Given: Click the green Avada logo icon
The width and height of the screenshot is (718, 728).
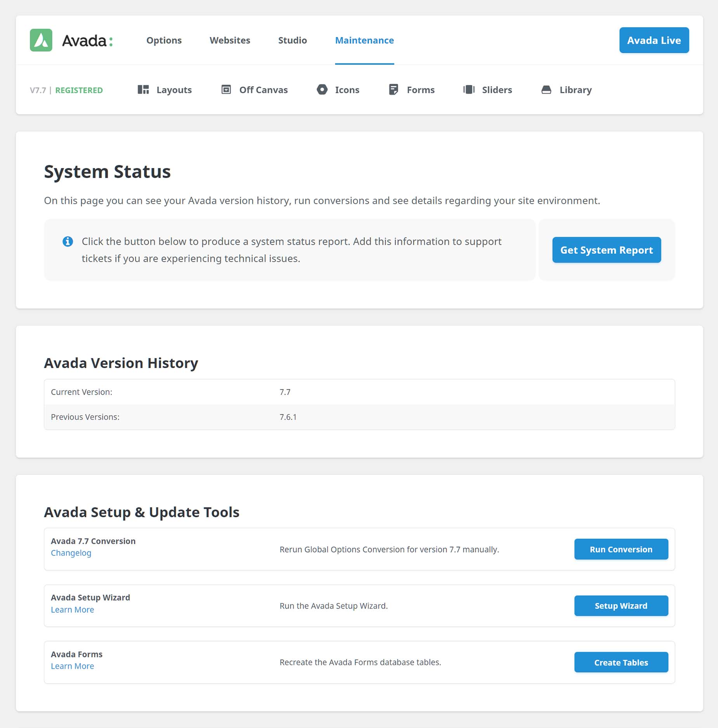Looking at the screenshot, I should coord(41,40).
